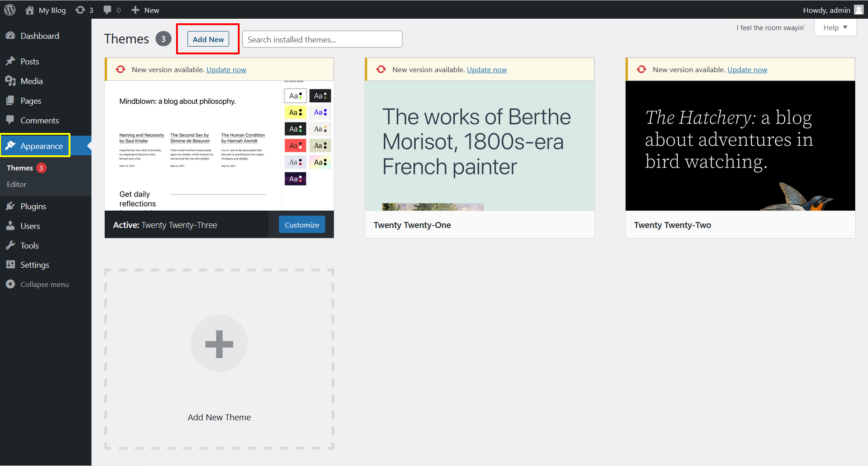Viewport: 868px width, 466px height.
Task: Open the New content menu
Action: click(145, 10)
